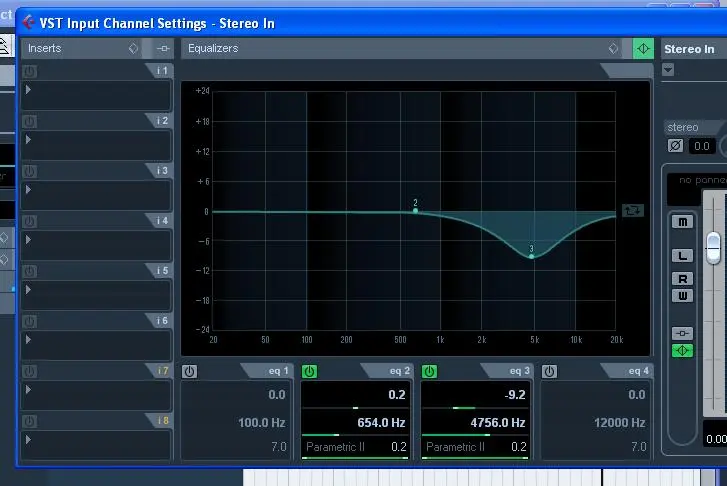Toggle power for insert slot i8
Image resolution: width=727 pixels, height=486 pixels.
point(30,422)
